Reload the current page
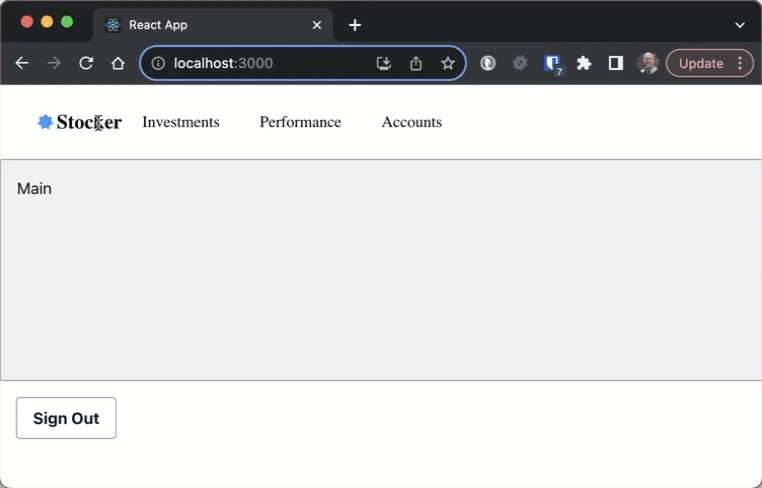Screen dimensions: 762x488 pos(86,63)
